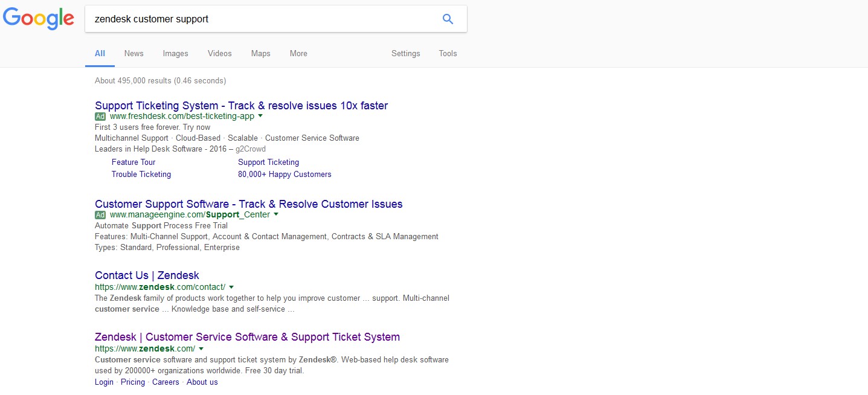Screen dimensions: 868x395
Task: Click 'Customer service software and support ticket' line
Action: point(272,359)
